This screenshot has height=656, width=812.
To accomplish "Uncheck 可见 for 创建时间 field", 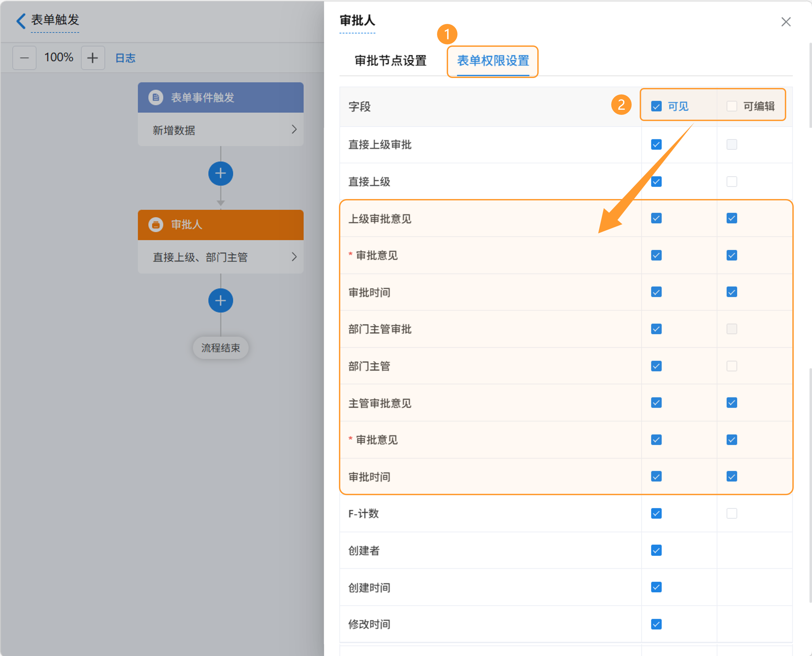I will [656, 587].
